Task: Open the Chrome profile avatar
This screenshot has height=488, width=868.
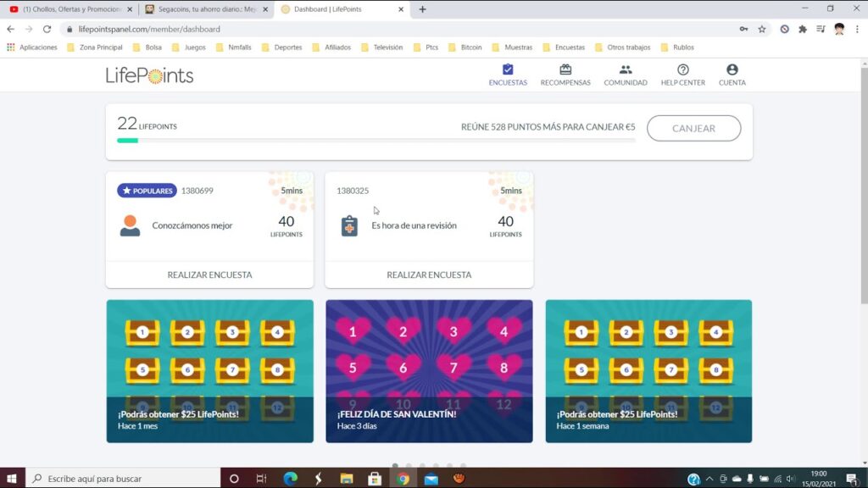Action: pos(839,30)
